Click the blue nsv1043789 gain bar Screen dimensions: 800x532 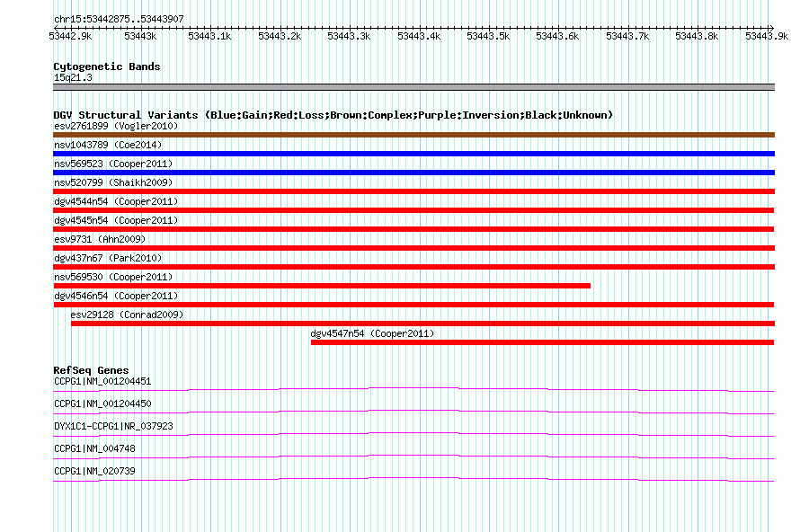(x=413, y=154)
